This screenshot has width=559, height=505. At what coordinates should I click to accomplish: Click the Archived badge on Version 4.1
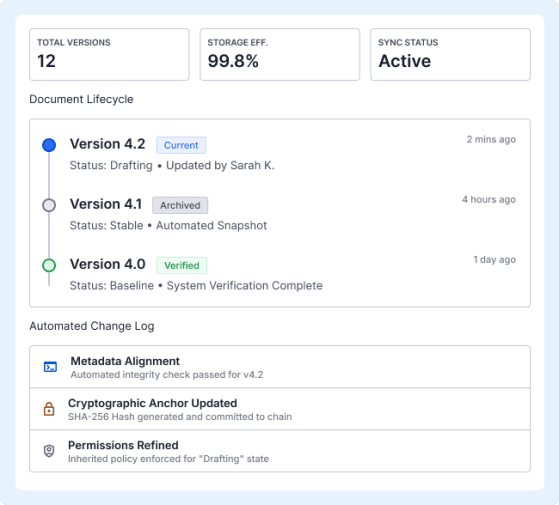180,205
